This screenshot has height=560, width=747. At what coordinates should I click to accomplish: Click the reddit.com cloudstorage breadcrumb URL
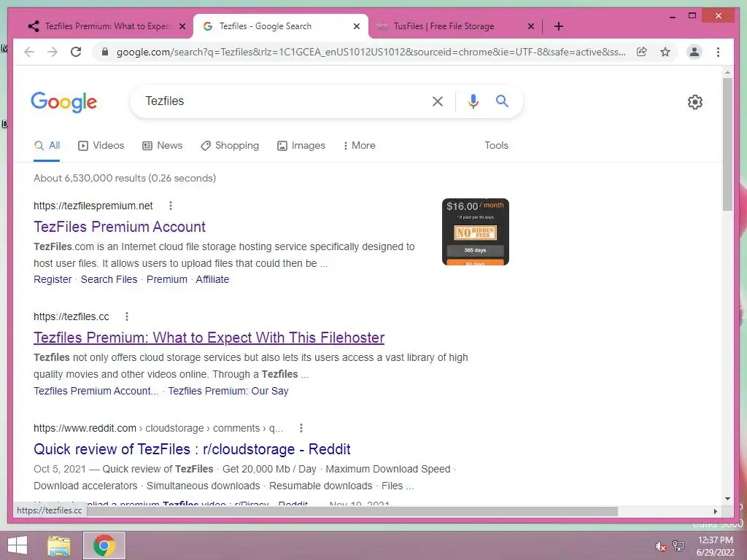tap(158, 428)
